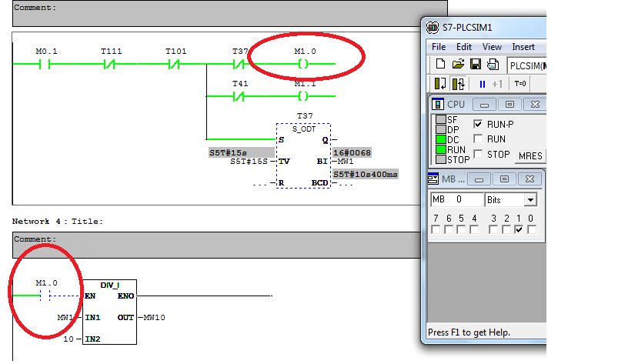Minimize the MB subwindow
Viewport: 628px width, 364px height.
479,179
